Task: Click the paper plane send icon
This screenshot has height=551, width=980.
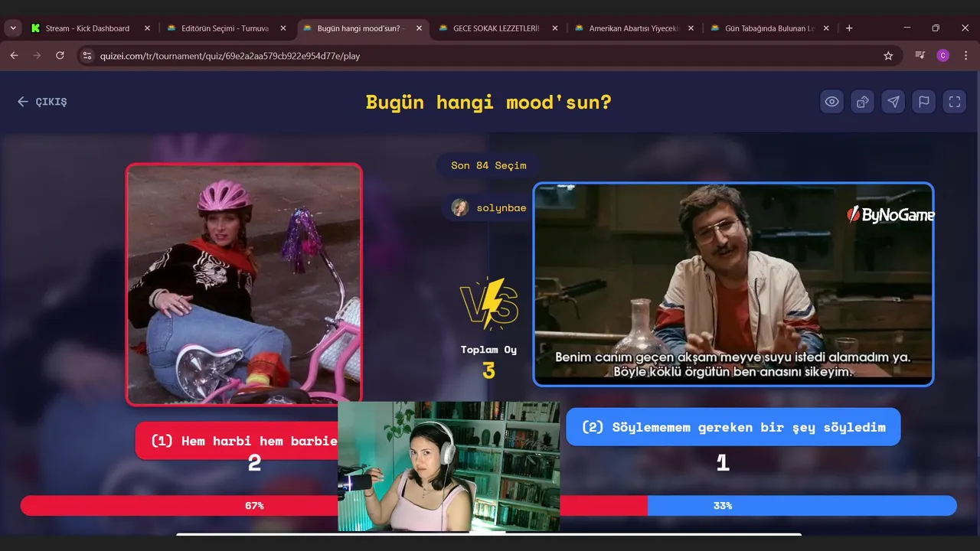Action: 893,102
